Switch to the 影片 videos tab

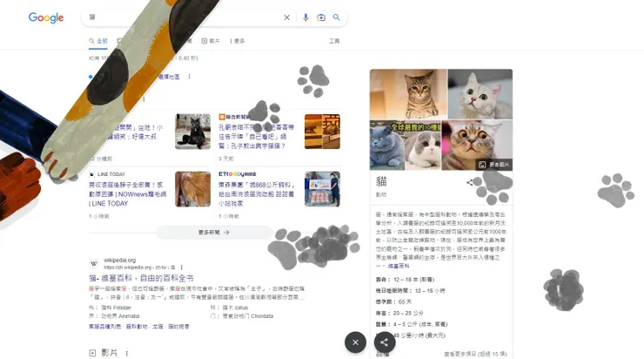point(211,41)
